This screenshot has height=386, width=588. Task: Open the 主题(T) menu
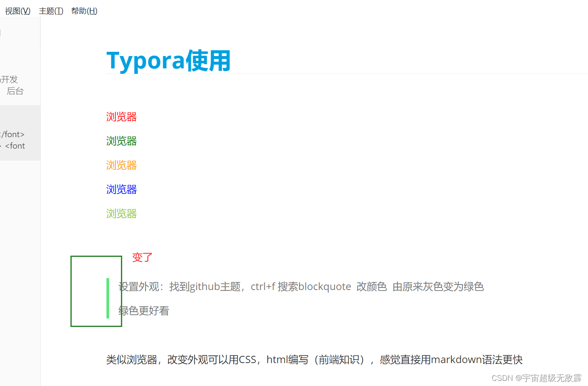[51, 11]
